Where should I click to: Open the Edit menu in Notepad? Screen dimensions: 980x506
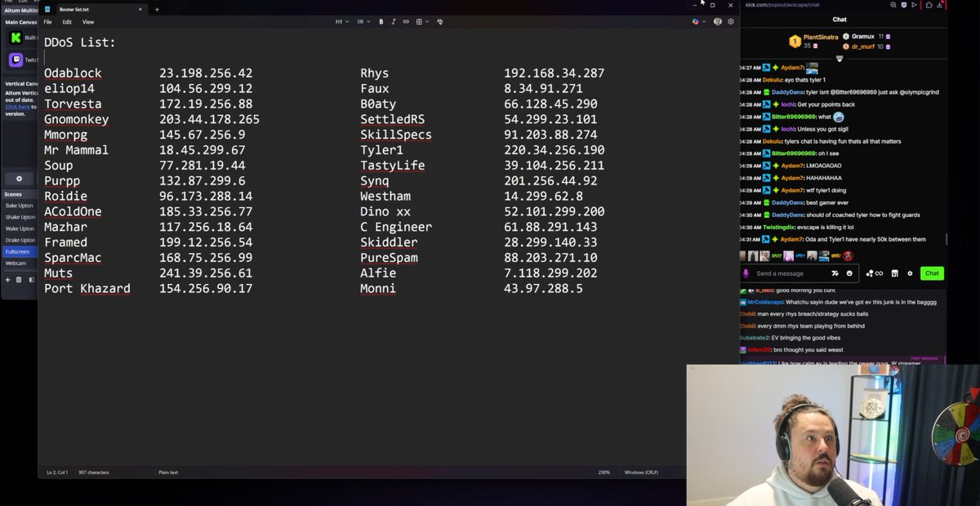click(x=67, y=22)
